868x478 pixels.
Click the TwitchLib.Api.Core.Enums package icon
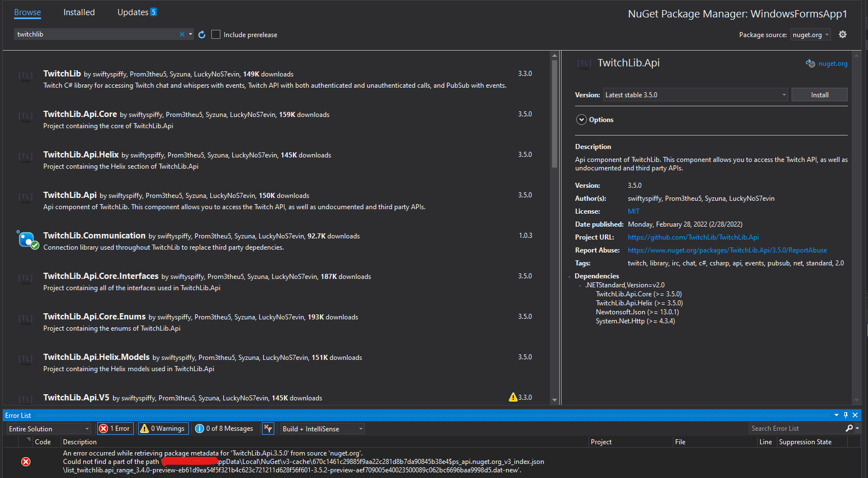click(25, 319)
